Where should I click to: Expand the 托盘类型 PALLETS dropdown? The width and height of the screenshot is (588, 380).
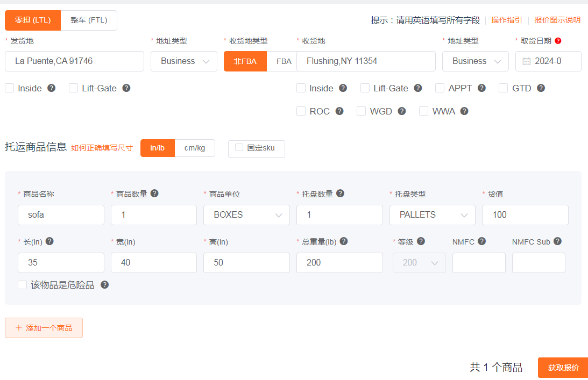[433, 215]
